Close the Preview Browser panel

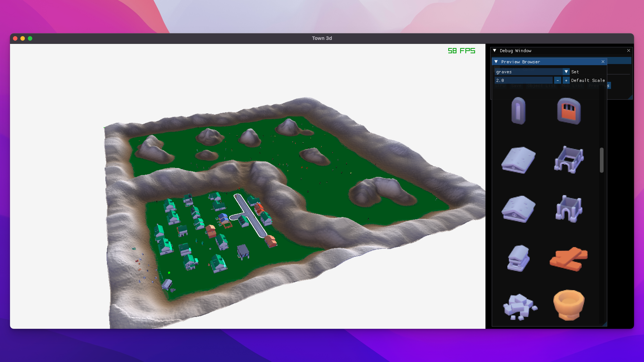click(603, 62)
